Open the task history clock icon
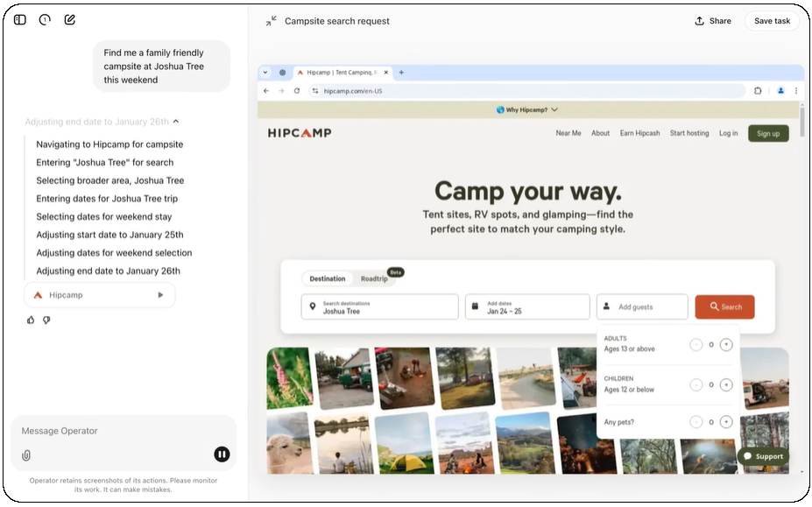 45,19
